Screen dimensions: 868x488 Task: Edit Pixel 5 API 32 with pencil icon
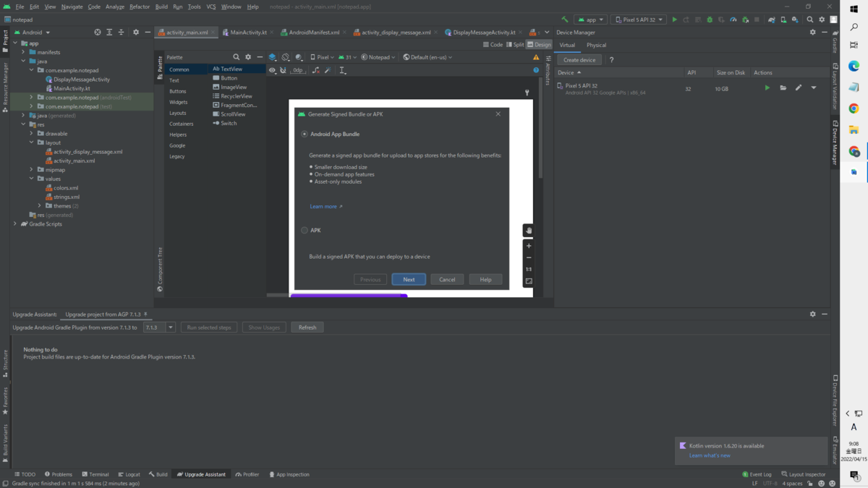click(799, 88)
